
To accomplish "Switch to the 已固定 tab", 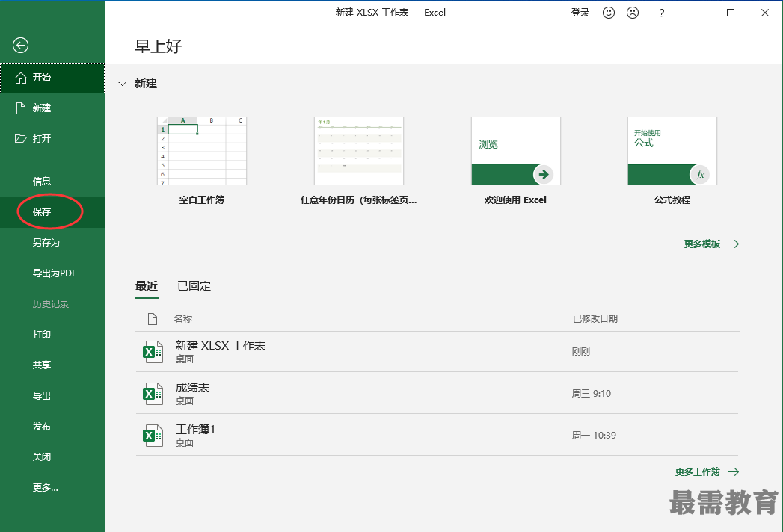I will point(194,286).
